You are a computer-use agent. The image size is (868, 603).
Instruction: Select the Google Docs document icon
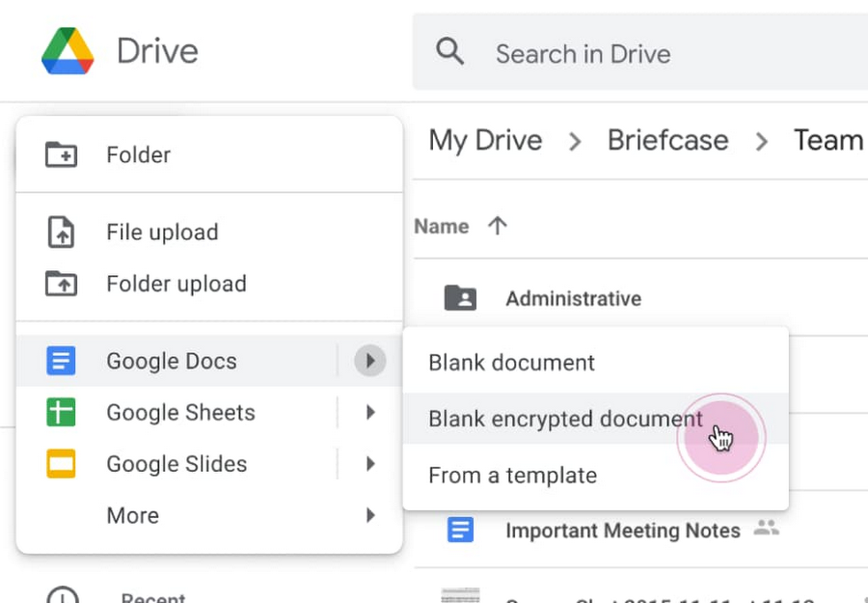click(x=61, y=360)
